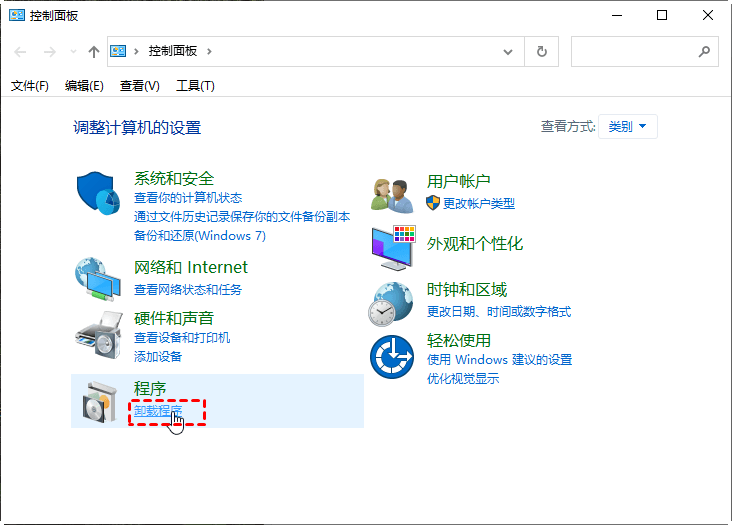
Task: Click the System and Security shield icon
Action: coord(98,193)
